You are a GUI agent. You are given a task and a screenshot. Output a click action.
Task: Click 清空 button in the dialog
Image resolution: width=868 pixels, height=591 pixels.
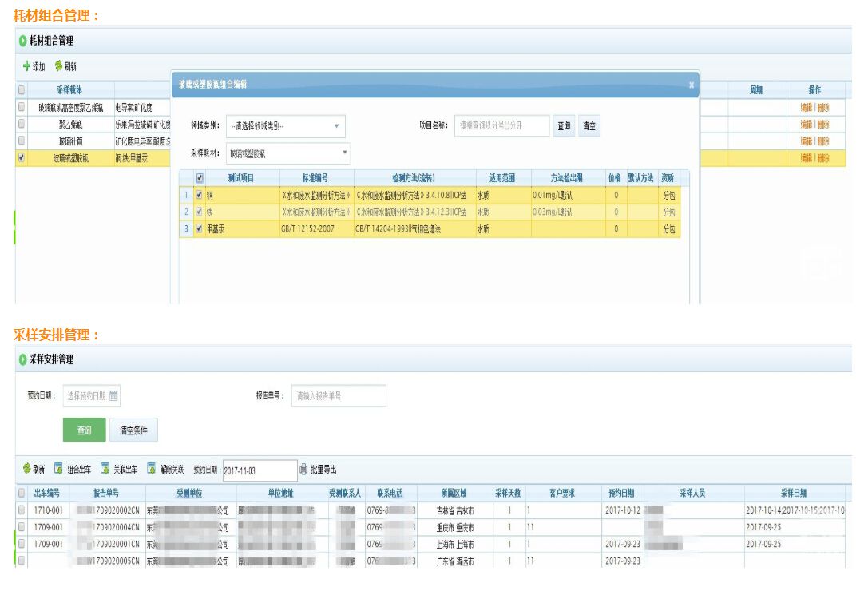[x=589, y=126]
